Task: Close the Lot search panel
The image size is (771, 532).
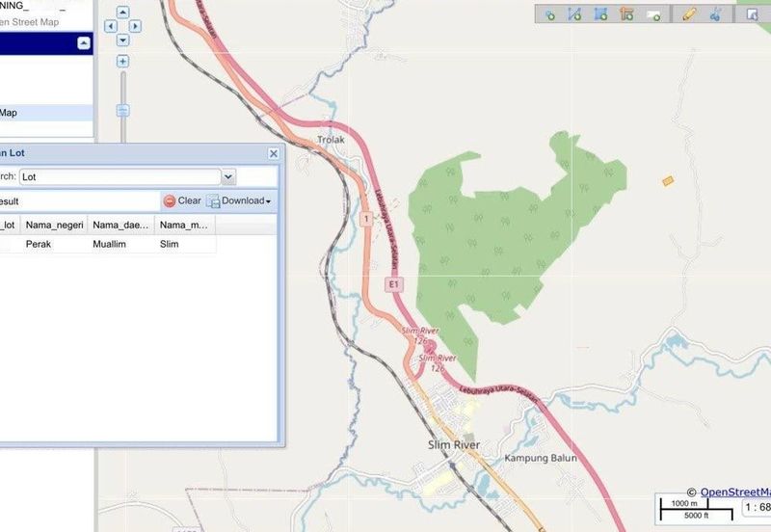Action: coord(274,153)
